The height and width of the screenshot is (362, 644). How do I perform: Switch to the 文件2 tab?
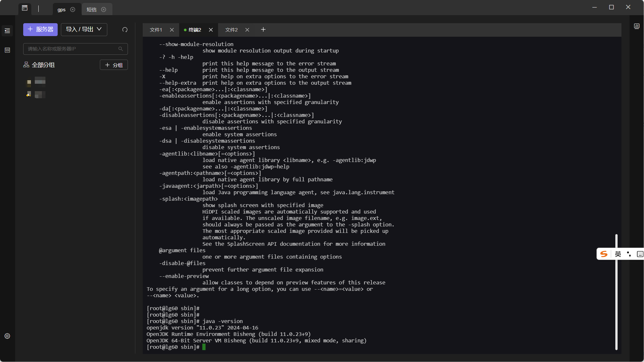click(231, 30)
